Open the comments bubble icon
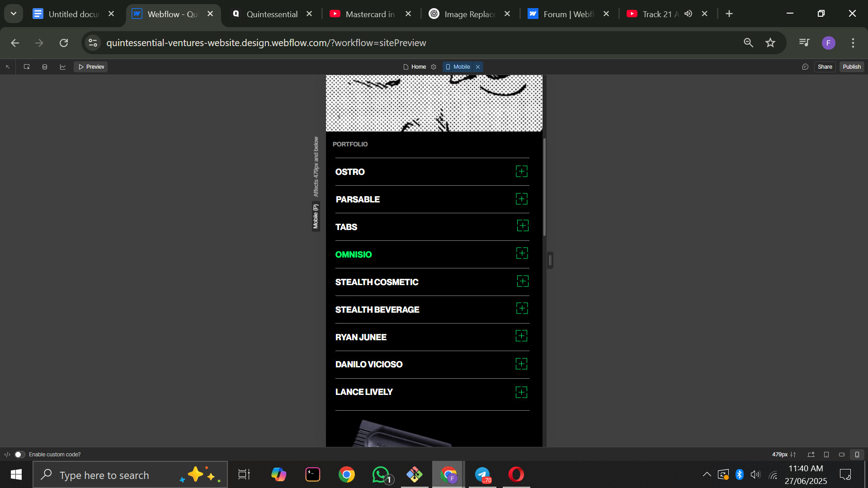 click(x=805, y=67)
